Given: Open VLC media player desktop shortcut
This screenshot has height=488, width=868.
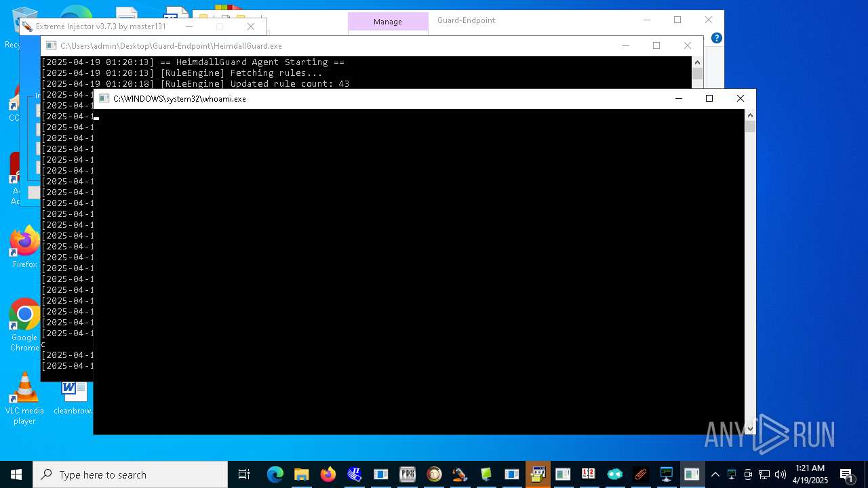Looking at the screenshot, I should coord(24,399).
